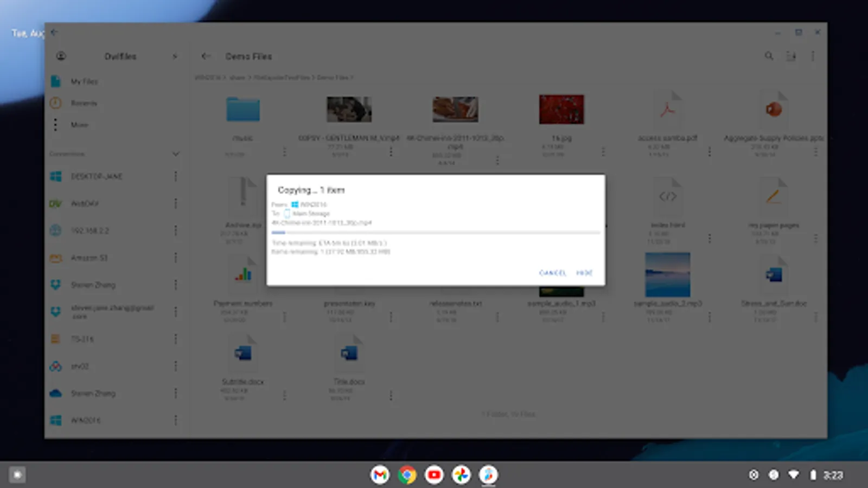Screen dimensions: 868x488
Task: Select the presentation.key file name
Action: (349, 304)
